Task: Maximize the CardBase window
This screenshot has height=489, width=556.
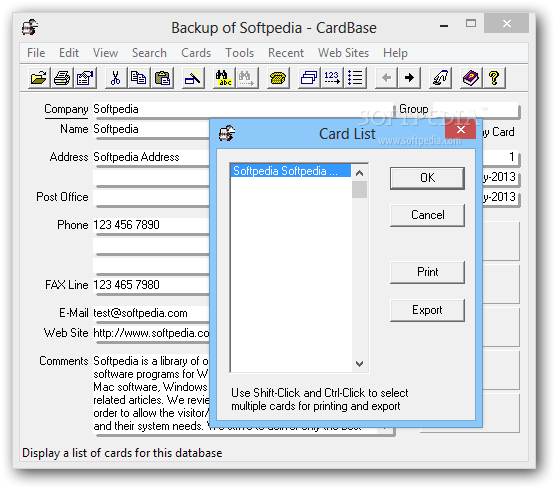Action: pyautogui.click(x=471, y=23)
